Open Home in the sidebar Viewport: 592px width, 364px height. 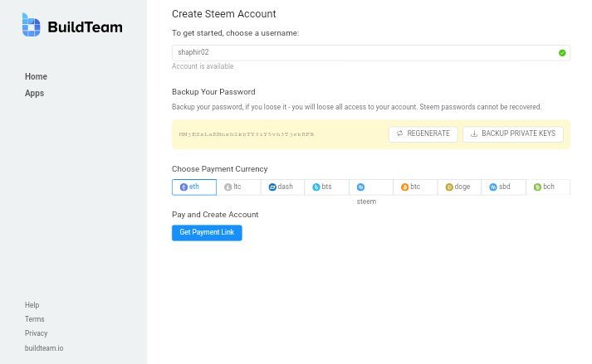coord(36,76)
